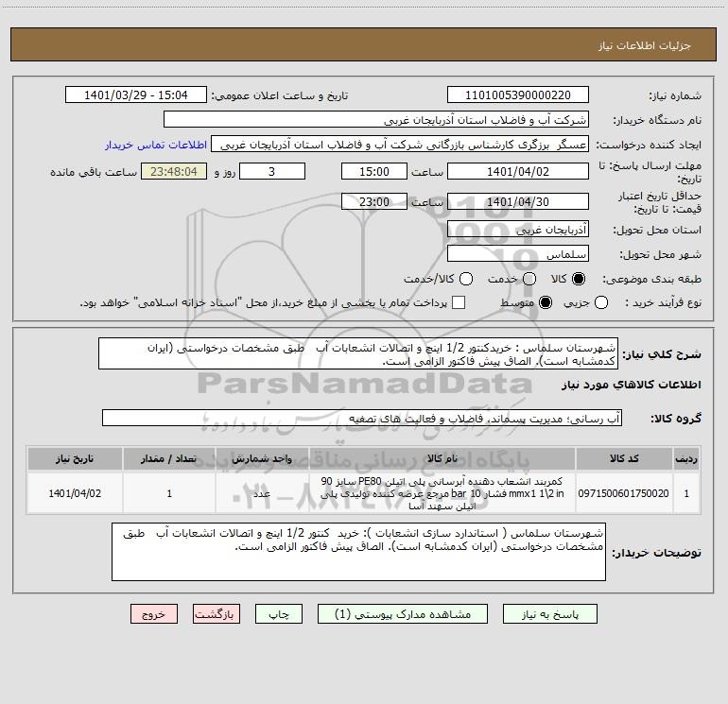Click the پاسخ به نیاز button
This screenshot has width=728, height=704.
pyautogui.click(x=549, y=614)
